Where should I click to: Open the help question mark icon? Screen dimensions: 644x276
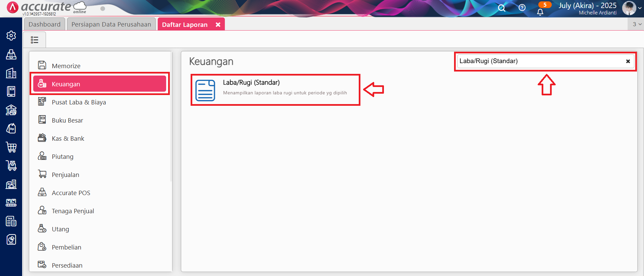(x=522, y=7)
